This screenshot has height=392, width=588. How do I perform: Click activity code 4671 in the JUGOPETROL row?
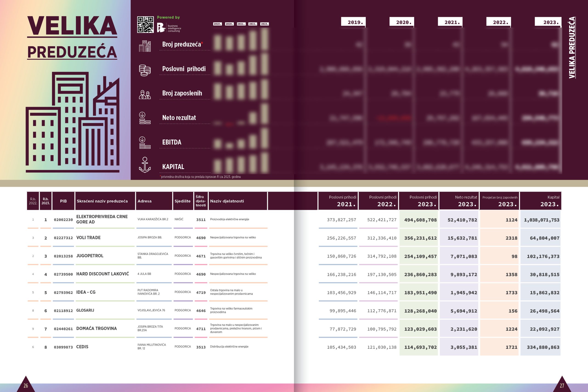pyautogui.click(x=201, y=256)
